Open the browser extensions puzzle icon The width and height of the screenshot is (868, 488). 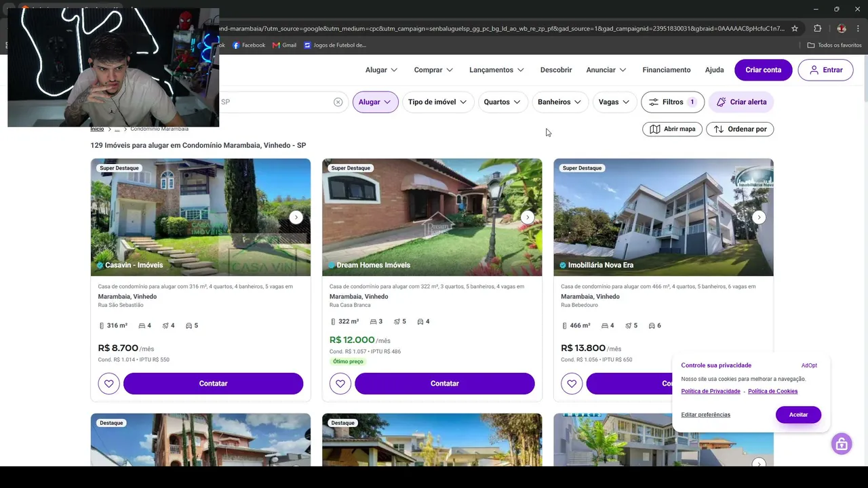click(x=817, y=28)
